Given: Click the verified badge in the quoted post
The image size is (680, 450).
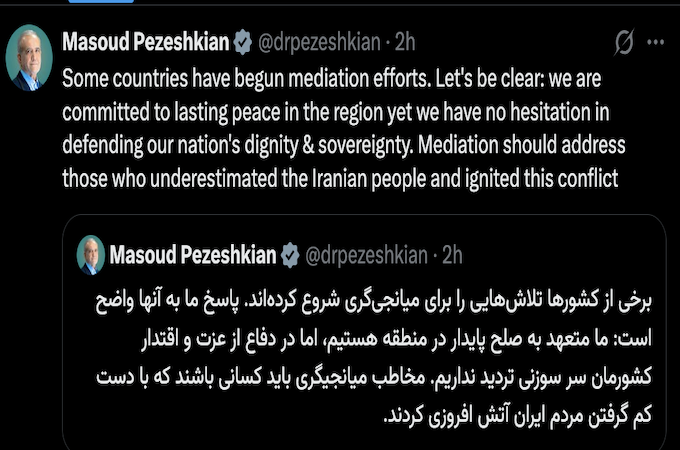Looking at the screenshot, I should [x=289, y=254].
